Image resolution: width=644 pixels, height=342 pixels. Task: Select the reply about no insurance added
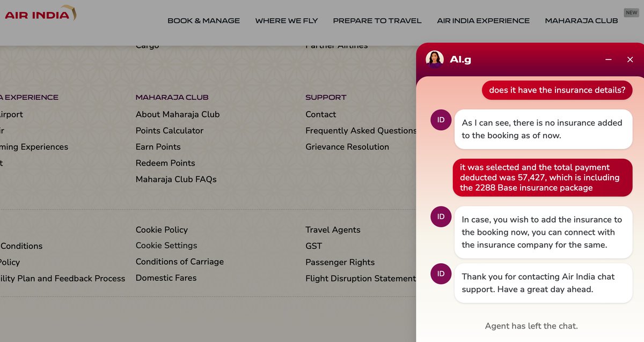544,129
